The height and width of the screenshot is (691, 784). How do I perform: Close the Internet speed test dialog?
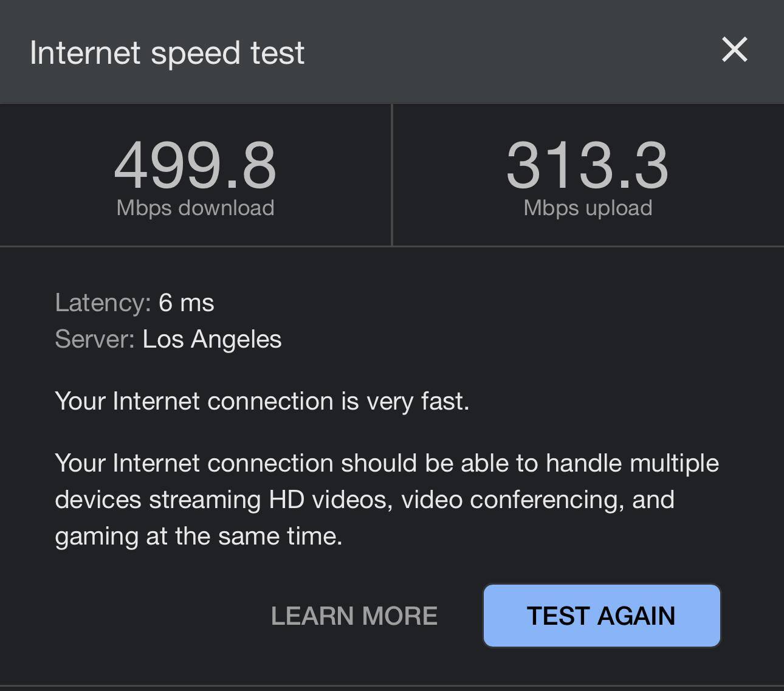[734, 50]
